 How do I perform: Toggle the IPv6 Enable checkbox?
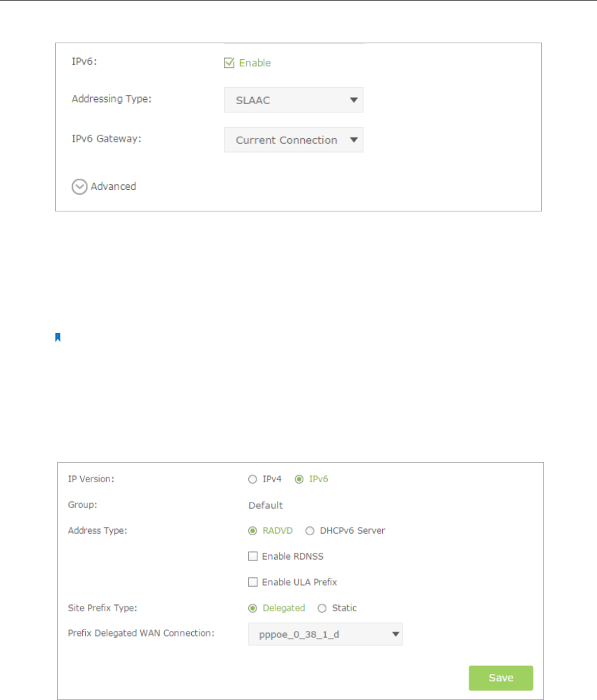[x=229, y=63]
